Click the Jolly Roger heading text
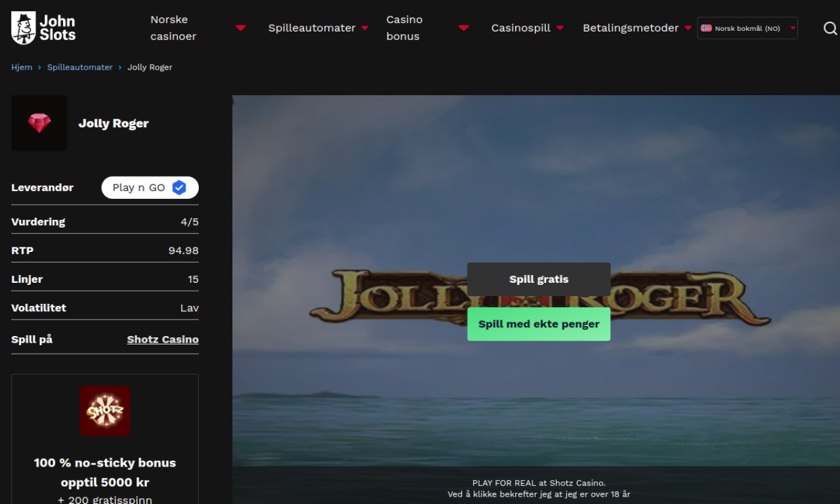 (x=114, y=123)
